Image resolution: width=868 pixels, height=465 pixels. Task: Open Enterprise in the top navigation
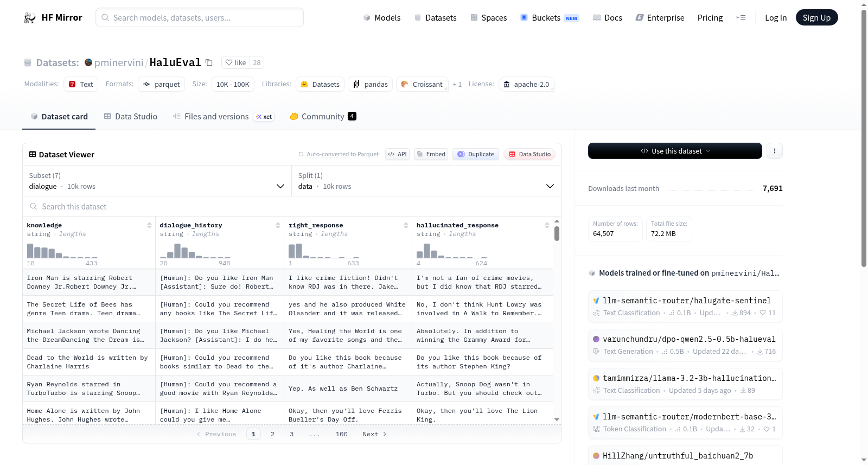click(660, 18)
